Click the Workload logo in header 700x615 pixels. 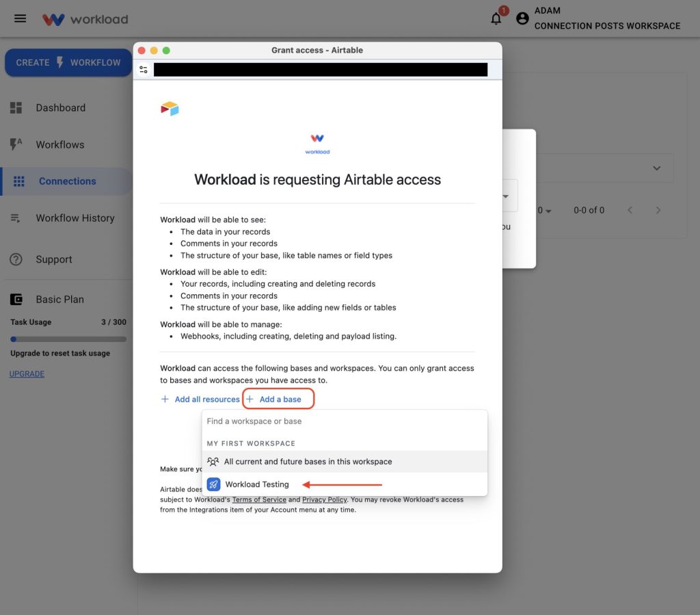[x=85, y=19]
